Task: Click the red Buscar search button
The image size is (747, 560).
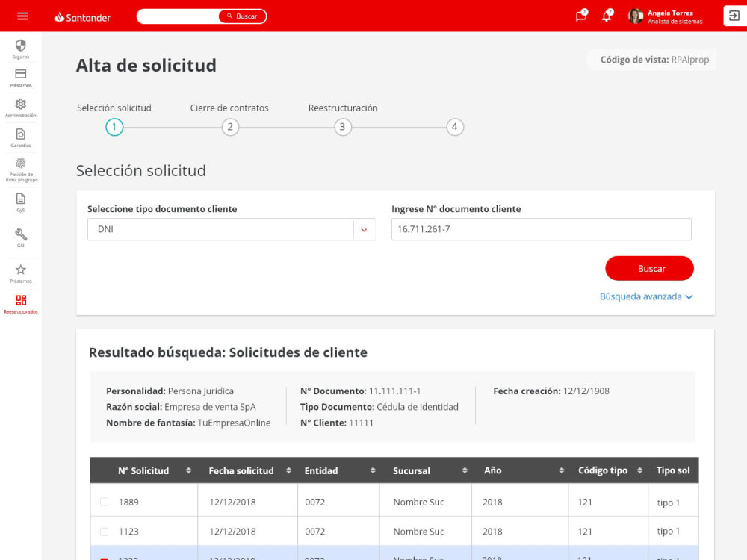Action: [x=649, y=269]
